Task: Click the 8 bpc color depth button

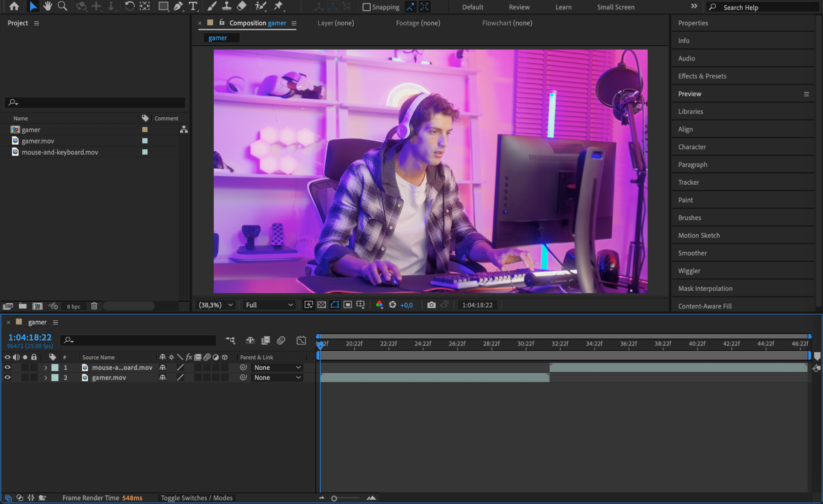Action: point(74,307)
